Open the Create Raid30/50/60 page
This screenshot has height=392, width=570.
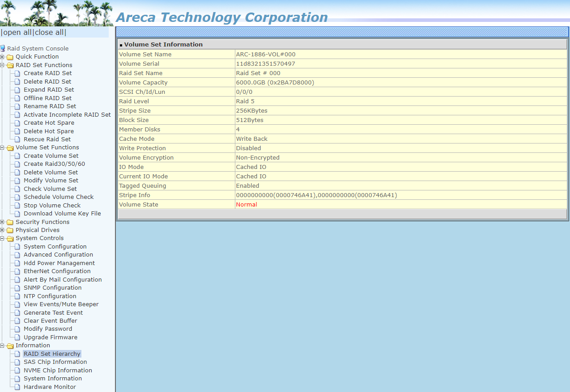click(x=54, y=164)
